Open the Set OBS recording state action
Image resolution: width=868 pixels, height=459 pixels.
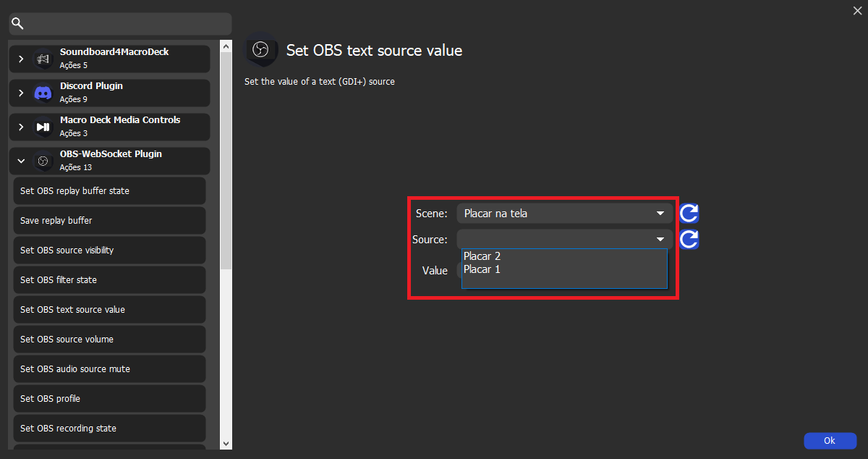[109, 428]
